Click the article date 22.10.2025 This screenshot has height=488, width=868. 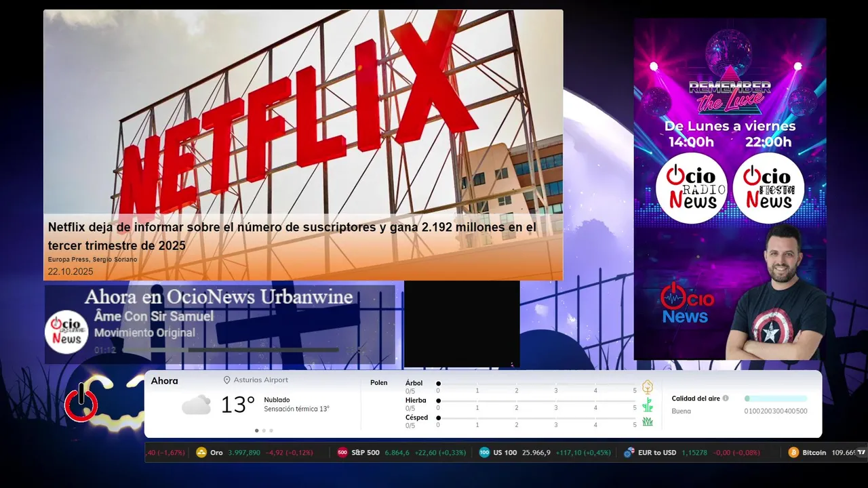(71, 272)
